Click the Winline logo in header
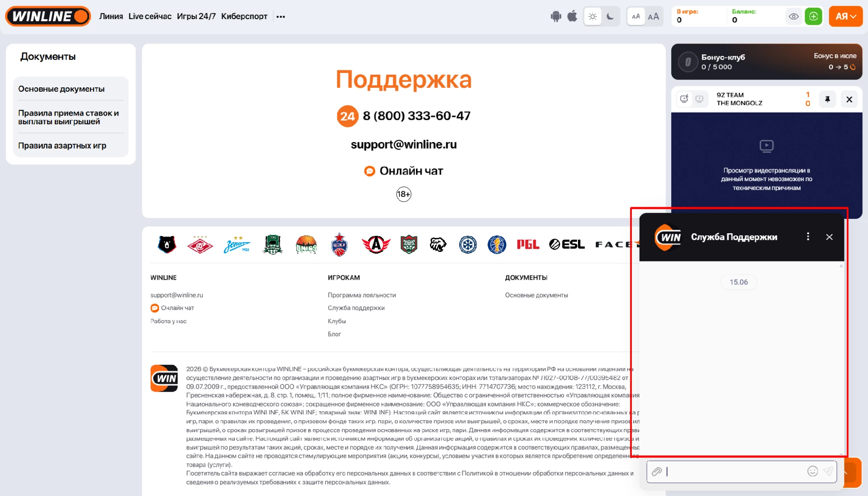Viewport: 868px width, 496px height. 48,17
